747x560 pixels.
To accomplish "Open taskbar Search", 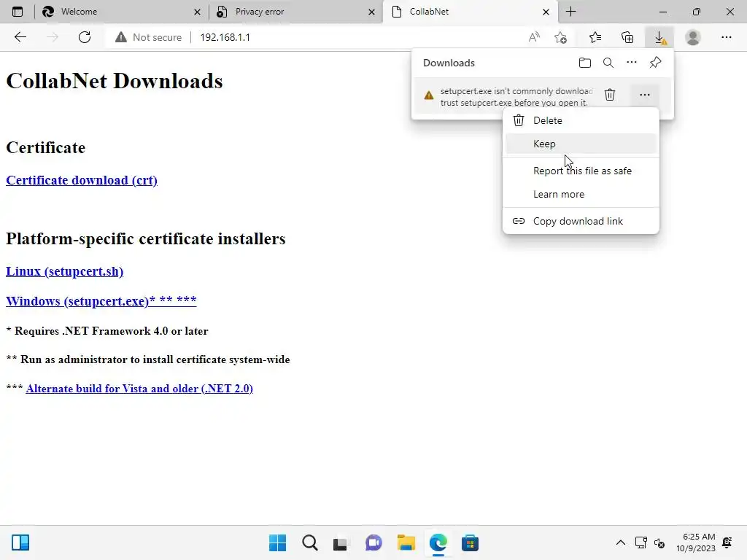I will (309, 542).
